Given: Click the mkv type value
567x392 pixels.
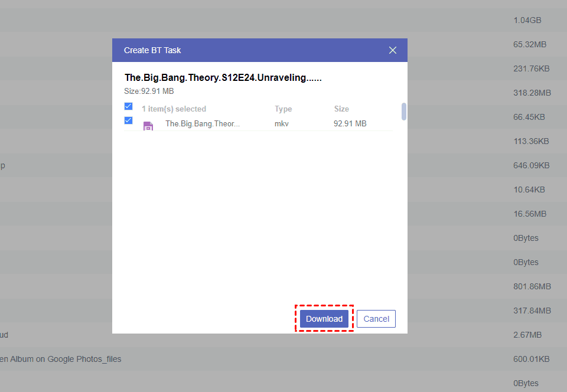Looking at the screenshot, I should (281, 123).
